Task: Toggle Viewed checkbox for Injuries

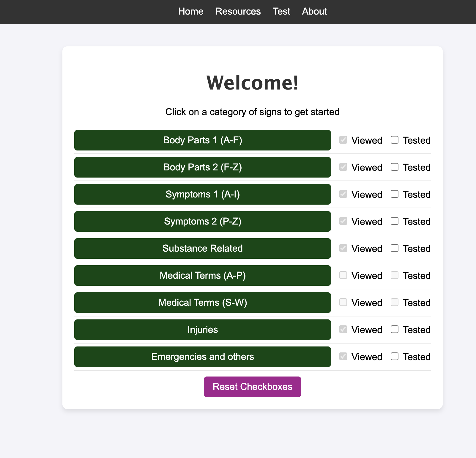Action: pyautogui.click(x=343, y=329)
